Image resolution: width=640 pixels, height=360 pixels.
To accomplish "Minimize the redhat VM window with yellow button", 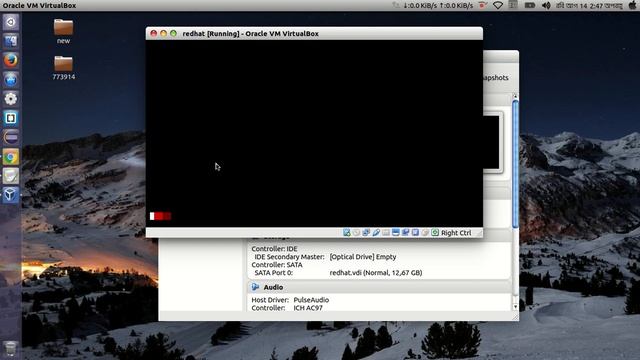I will point(163,33).
